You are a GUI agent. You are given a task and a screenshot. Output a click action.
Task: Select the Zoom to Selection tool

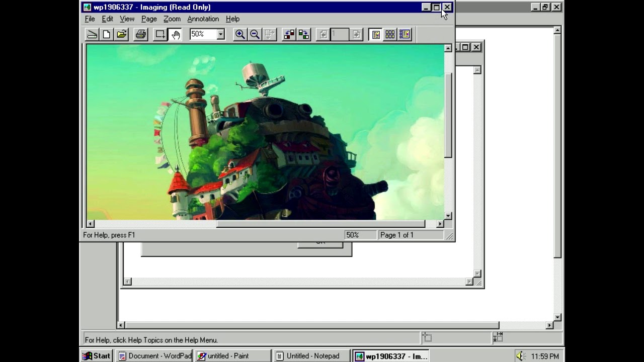(x=160, y=34)
